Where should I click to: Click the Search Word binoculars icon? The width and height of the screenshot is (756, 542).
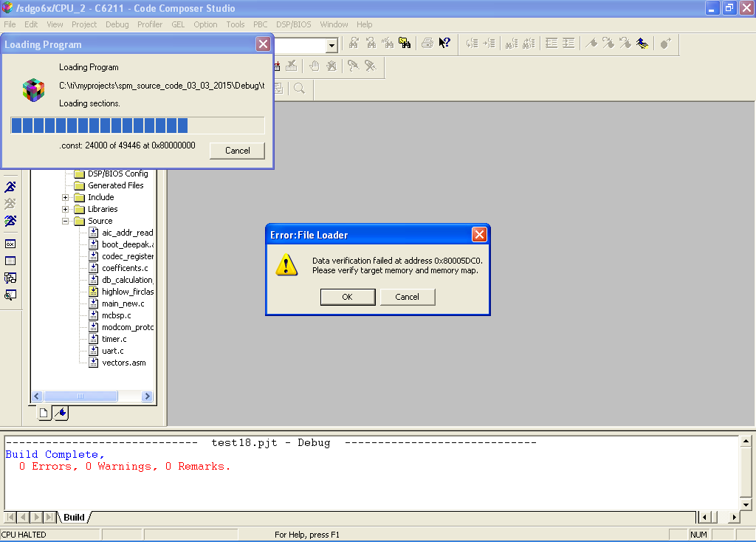[388, 44]
